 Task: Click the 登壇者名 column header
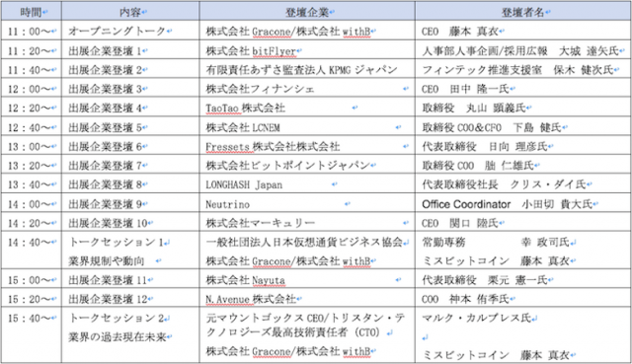point(523,11)
